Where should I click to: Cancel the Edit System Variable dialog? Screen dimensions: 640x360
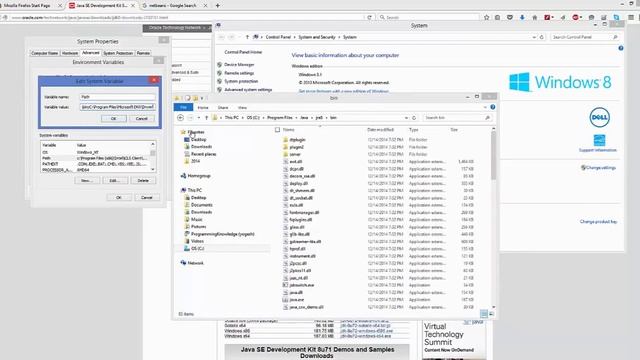(142, 118)
